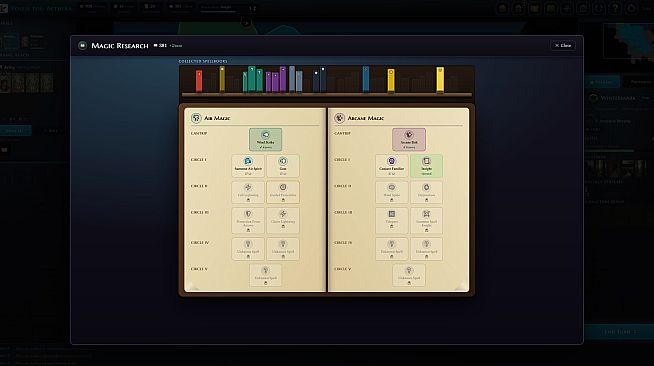Select the Arcane Bolt cantrip spell
The image size is (654, 366).
409,140
